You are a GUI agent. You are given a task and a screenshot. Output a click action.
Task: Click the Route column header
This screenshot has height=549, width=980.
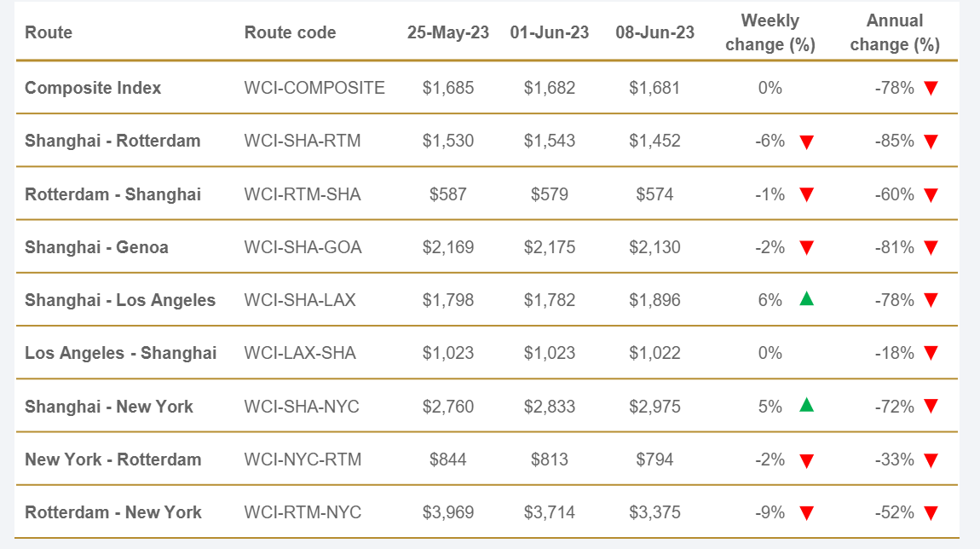[x=49, y=32]
